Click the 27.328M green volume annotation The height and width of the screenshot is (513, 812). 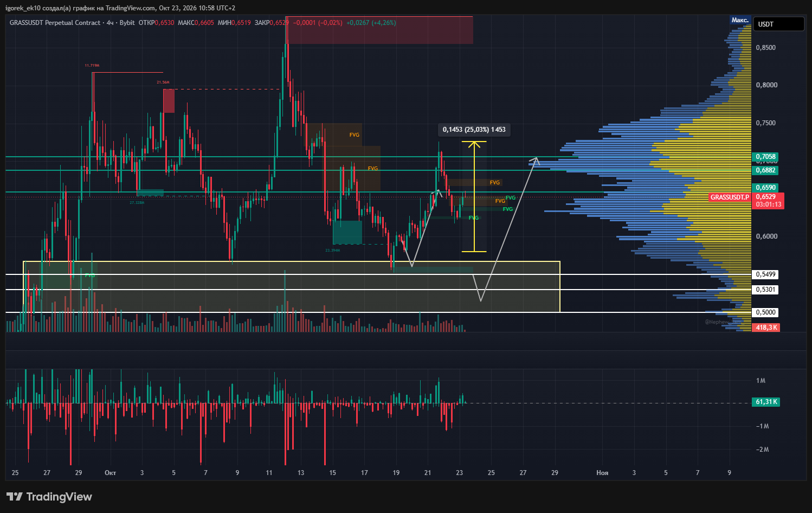point(137,203)
